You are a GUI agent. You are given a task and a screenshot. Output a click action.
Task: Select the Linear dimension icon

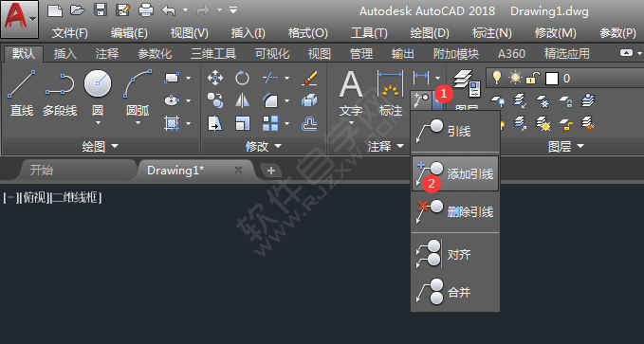421,77
